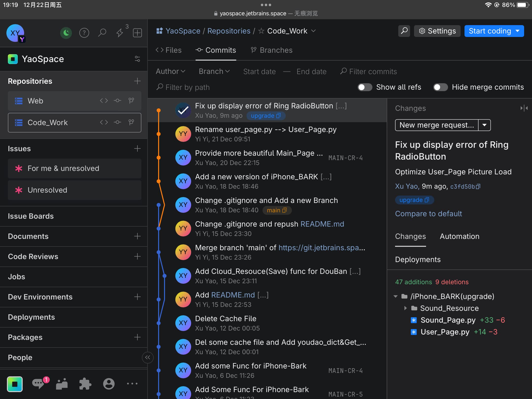The height and width of the screenshot is (399, 532).
Task: Expand the Sound_Resource folder
Action: 405,308
